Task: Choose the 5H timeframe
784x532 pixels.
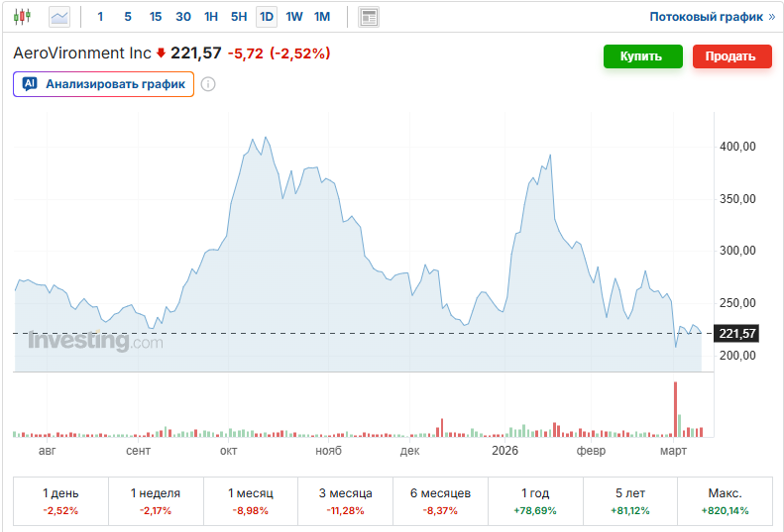Action: click(239, 17)
